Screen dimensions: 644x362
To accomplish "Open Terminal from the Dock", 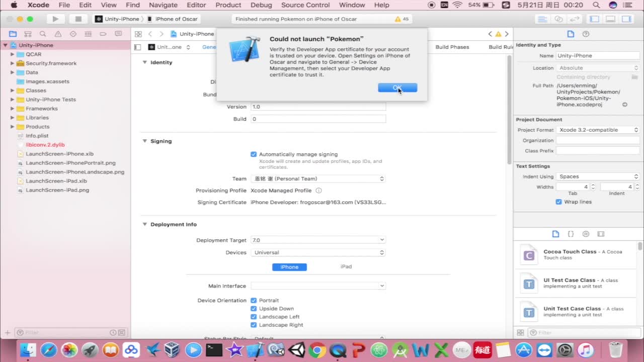I will pos(214,350).
